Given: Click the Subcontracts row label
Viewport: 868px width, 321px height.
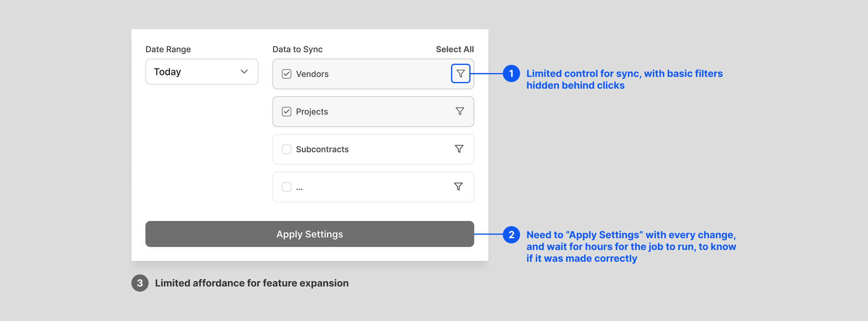Looking at the screenshot, I should tap(322, 149).
